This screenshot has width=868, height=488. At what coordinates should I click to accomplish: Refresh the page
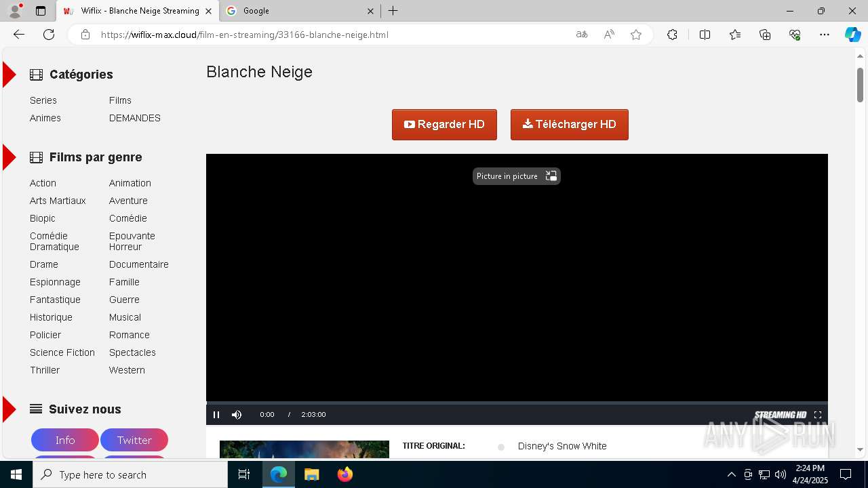click(49, 35)
